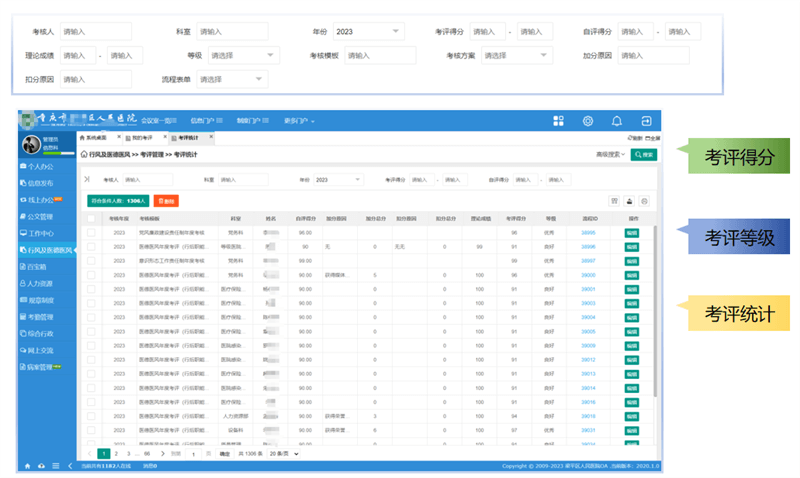Click the orange 删除 button
The width and height of the screenshot is (800, 478).
166,201
